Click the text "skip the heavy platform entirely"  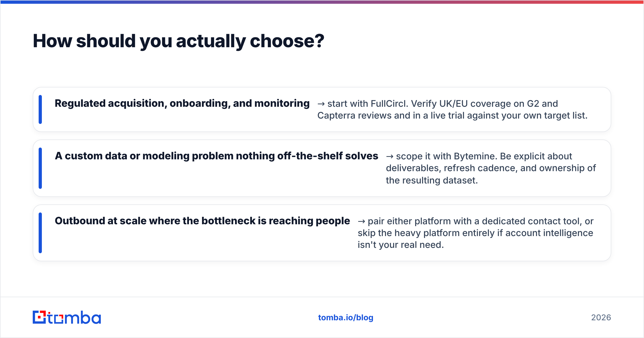(426, 233)
